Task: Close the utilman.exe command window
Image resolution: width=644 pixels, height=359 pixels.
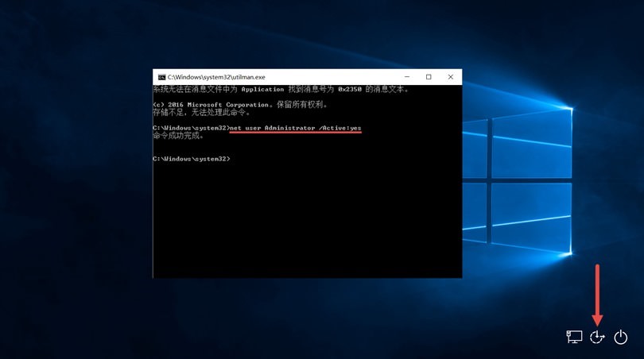Action: [x=451, y=77]
